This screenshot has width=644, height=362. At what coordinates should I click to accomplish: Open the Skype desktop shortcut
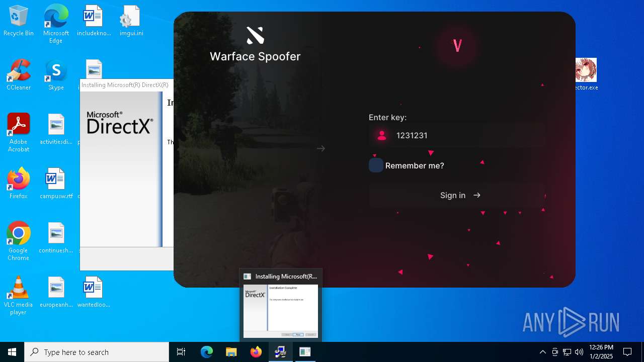(x=56, y=75)
